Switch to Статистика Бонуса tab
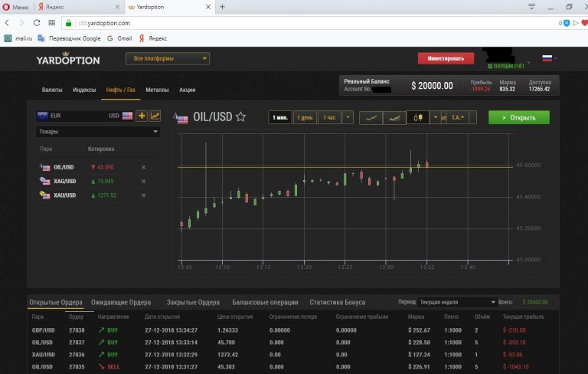Screen dimensions: 588x374 (337, 302)
